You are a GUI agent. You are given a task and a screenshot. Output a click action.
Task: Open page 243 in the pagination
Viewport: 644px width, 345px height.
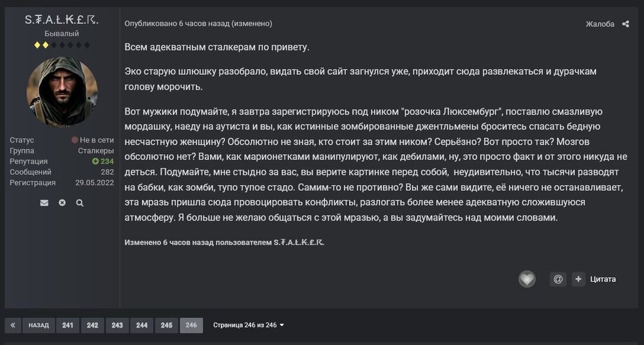(117, 325)
